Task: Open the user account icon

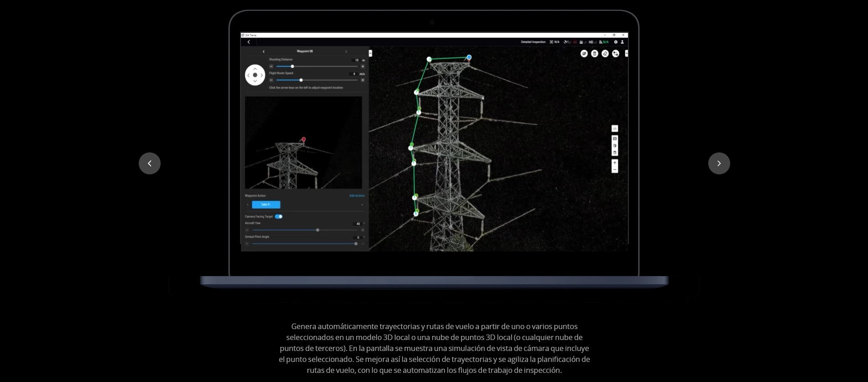Action: pyautogui.click(x=622, y=42)
